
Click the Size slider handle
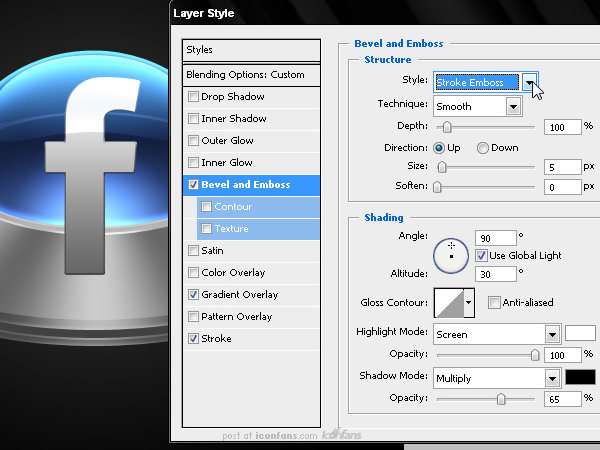coord(442,167)
